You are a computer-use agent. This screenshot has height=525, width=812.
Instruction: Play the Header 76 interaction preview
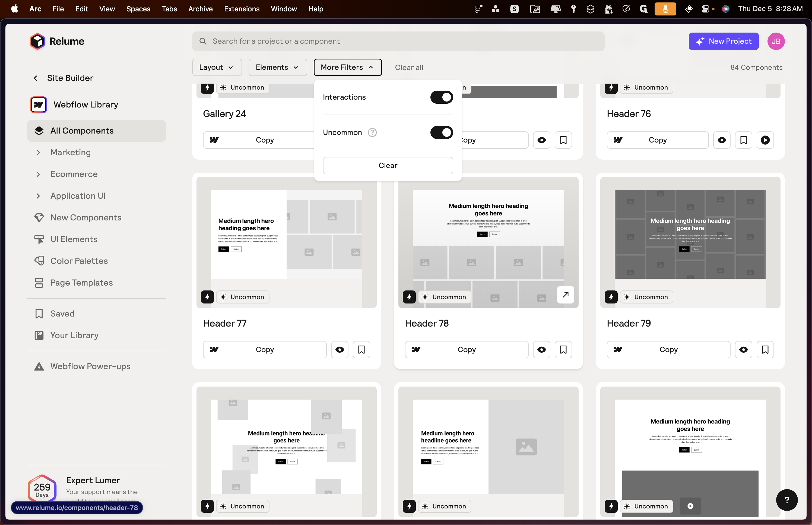[765, 140]
